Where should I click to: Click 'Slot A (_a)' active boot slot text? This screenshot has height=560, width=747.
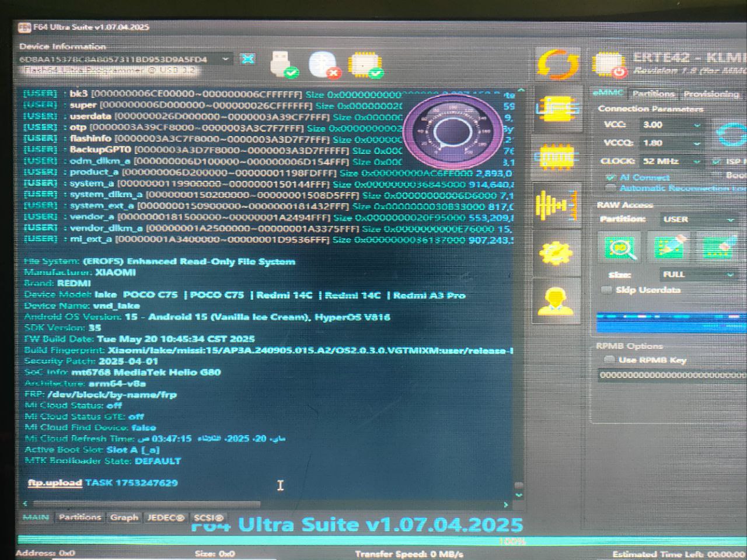tap(133, 450)
